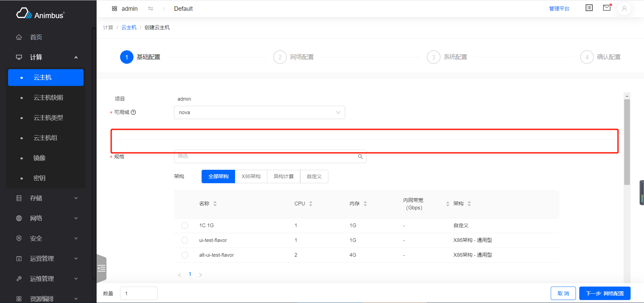Expand the 存储 sidebar menu

[47, 198]
